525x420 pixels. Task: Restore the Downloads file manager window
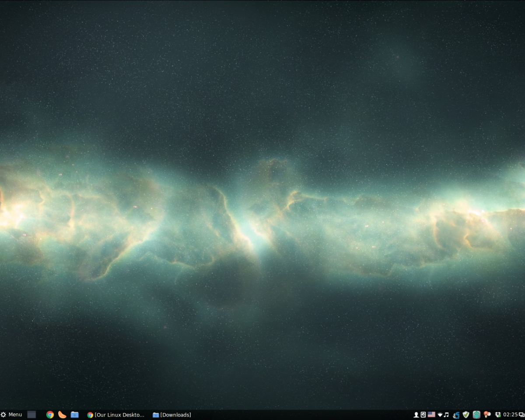pyautogui.click(x=172, y=415)
